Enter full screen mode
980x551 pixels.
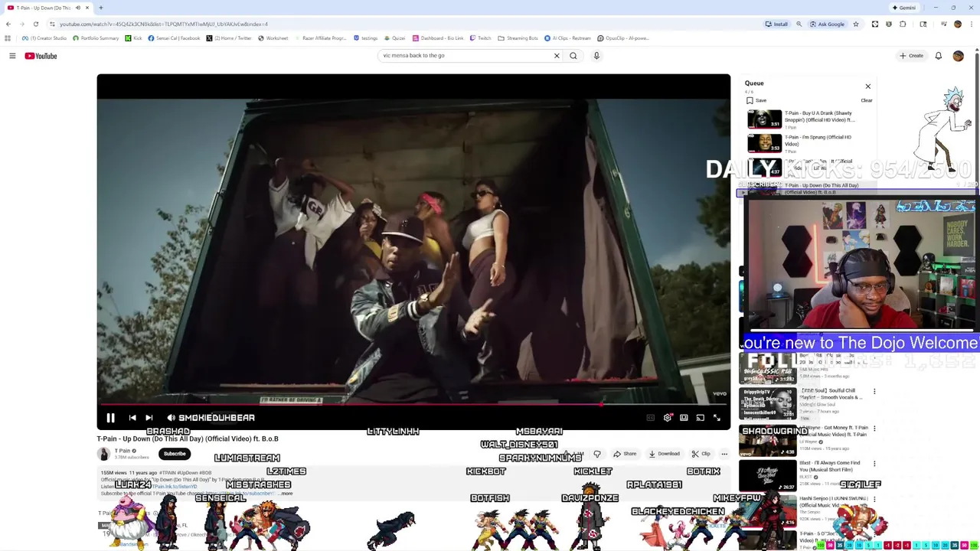[717, 418]
